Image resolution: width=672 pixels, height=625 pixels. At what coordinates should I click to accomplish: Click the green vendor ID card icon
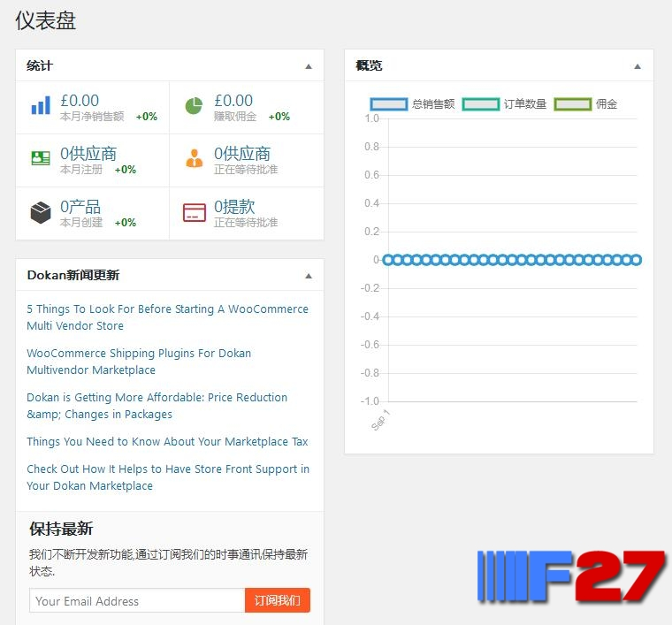[41, 158]
